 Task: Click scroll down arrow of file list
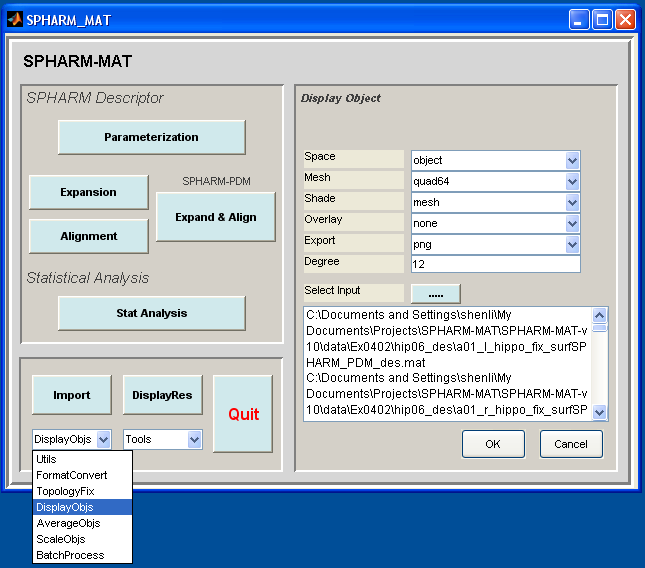pos(600,412)
